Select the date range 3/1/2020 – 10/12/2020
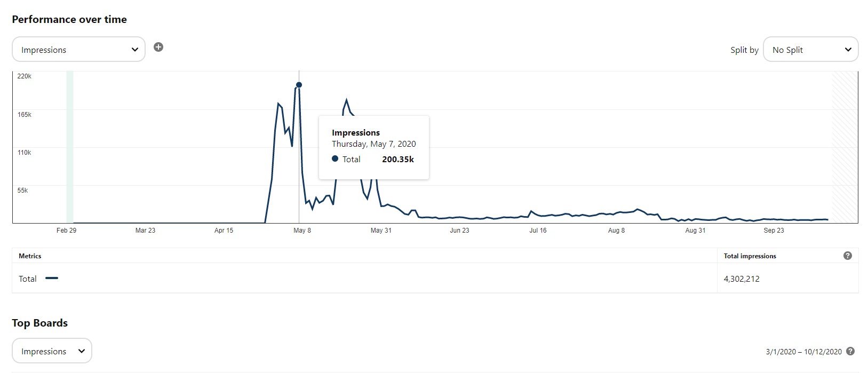This screenshot has width=868, height=373. coord(803,352)
